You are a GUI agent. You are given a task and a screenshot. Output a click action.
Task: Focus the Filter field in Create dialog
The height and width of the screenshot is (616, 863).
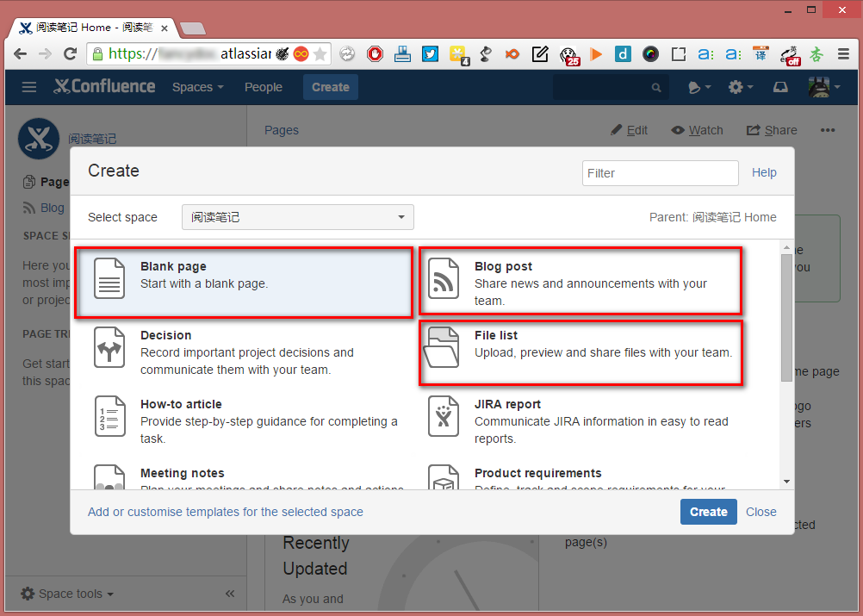tap(660, 173)
